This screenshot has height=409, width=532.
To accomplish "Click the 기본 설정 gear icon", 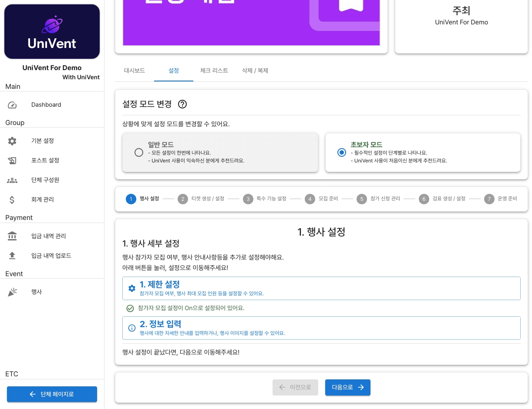I will 12,141.
